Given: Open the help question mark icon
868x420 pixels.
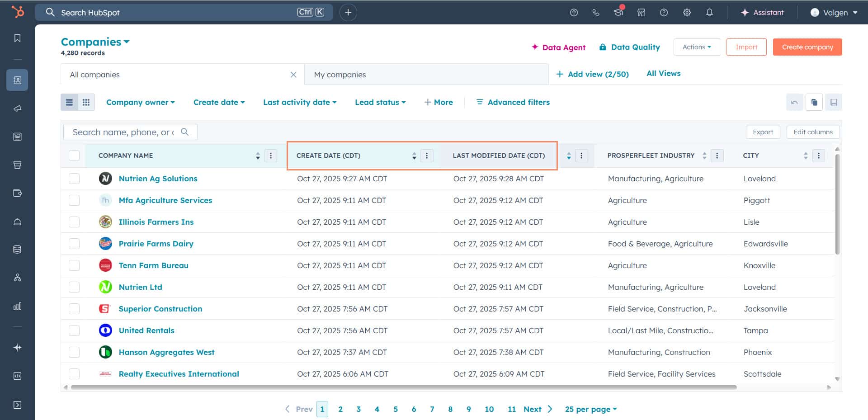Looking at the screenshot, I should click(x=664, y=13).
